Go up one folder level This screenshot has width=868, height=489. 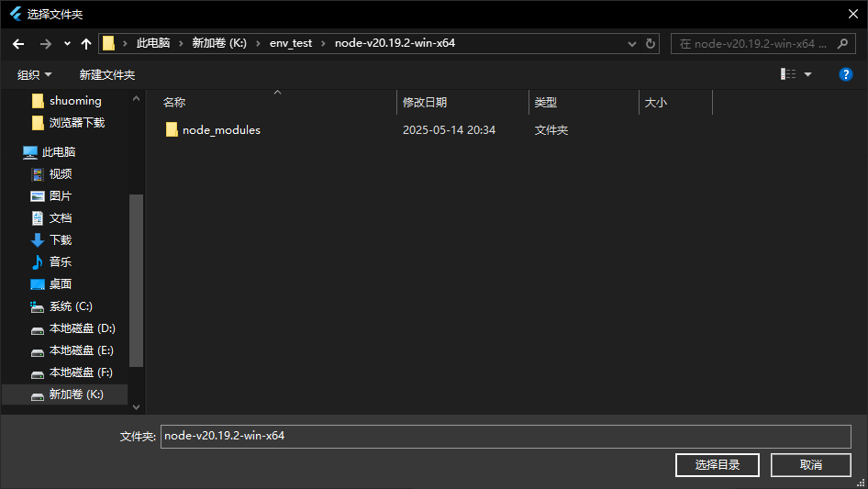(86, 44)
